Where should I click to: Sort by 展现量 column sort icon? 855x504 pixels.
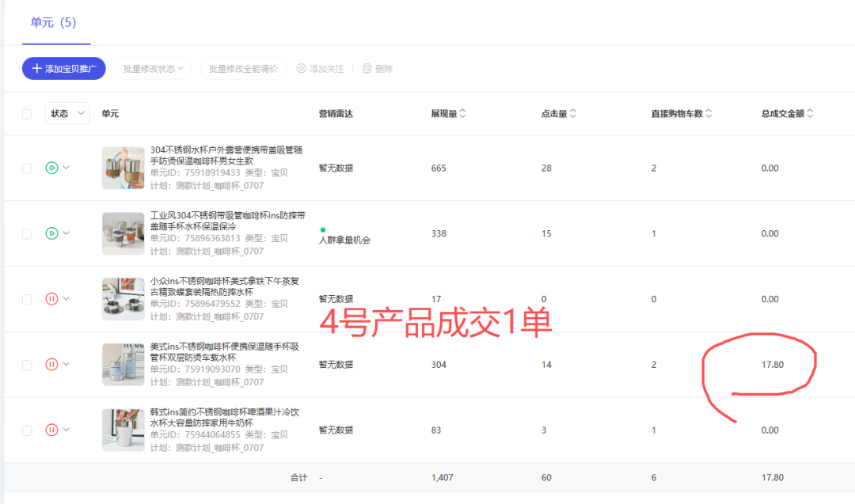463,114
